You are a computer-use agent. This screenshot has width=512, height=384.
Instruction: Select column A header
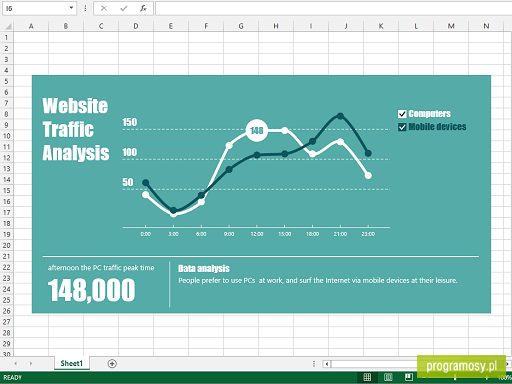(x=31, y=26)
